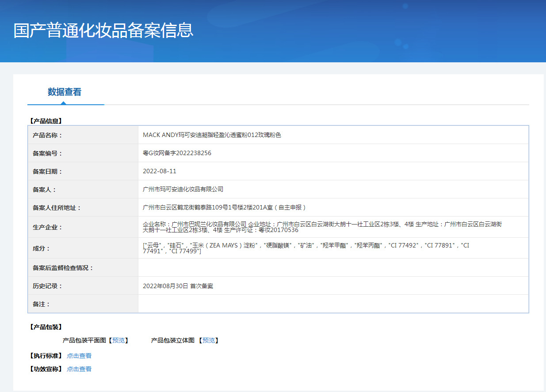Click the 产品名称 row label

[x=48, y=135]
